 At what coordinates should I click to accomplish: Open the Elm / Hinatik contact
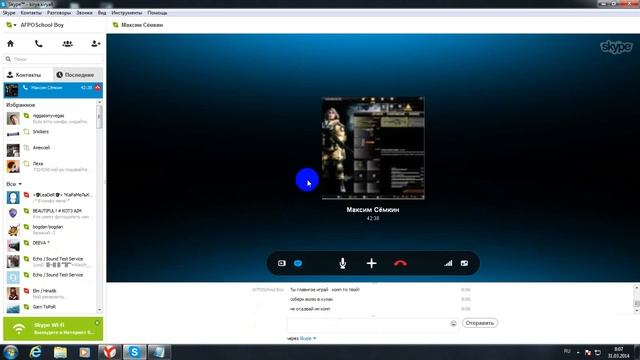tap(51, 293)
